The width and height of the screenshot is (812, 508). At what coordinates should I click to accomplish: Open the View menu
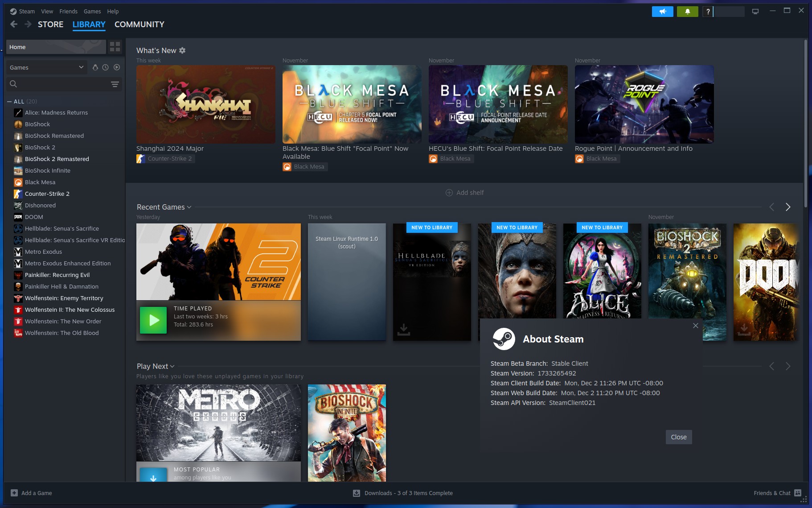tap(47, 12)
